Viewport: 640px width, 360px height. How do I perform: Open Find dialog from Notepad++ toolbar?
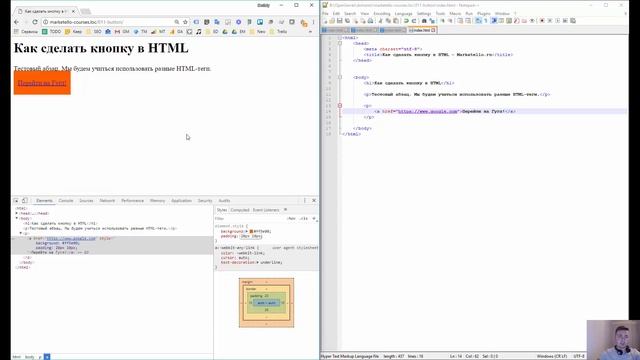point(424,21)
